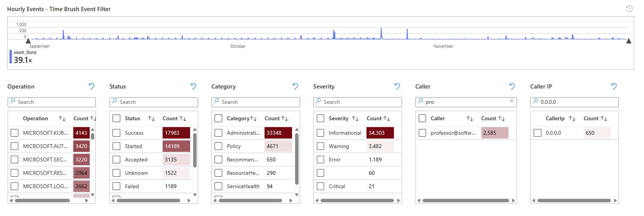
Task: Check the Success status checkbox
Action: 116,133
